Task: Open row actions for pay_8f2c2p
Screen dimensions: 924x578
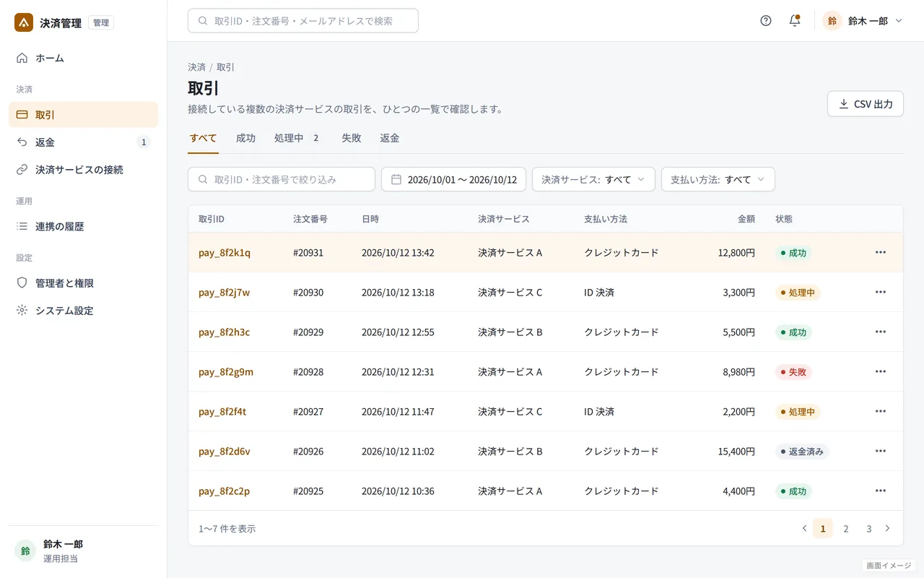Action: [881, 491]
